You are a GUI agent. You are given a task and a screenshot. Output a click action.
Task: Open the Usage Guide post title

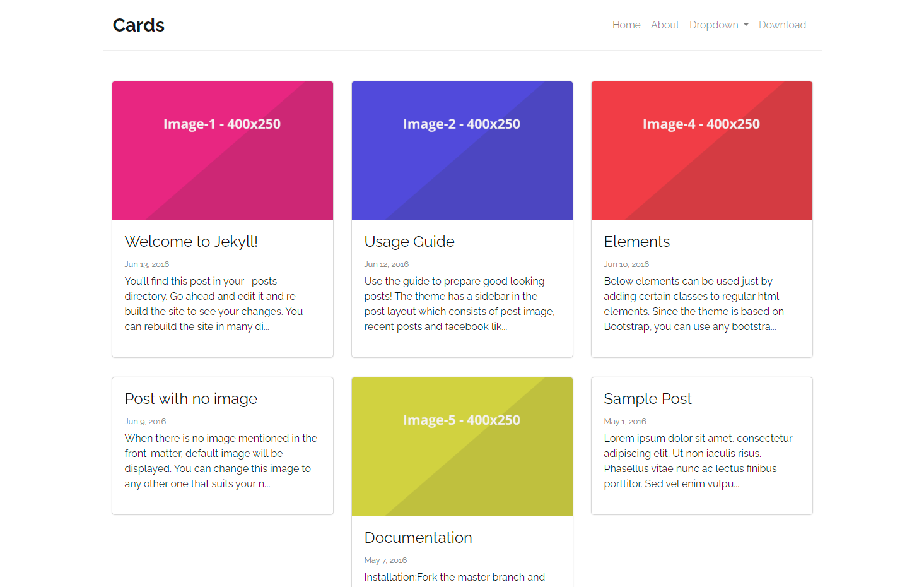coord(409,242)
